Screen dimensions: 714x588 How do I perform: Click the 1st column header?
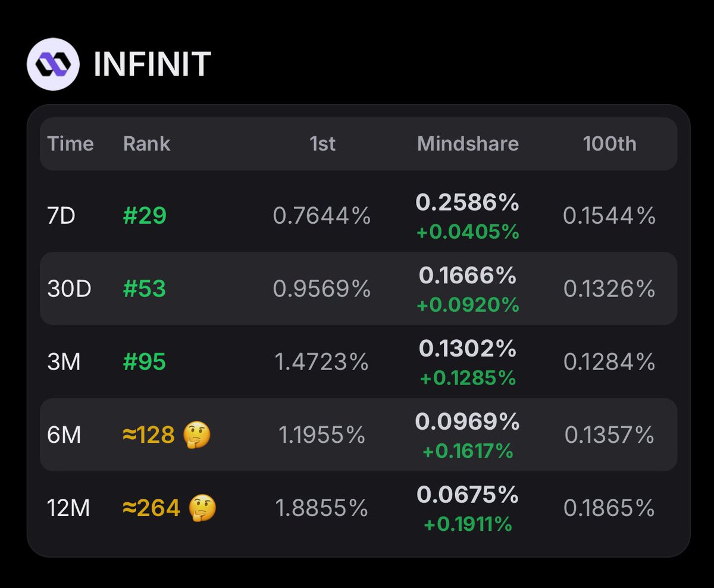tap(322, 143)
